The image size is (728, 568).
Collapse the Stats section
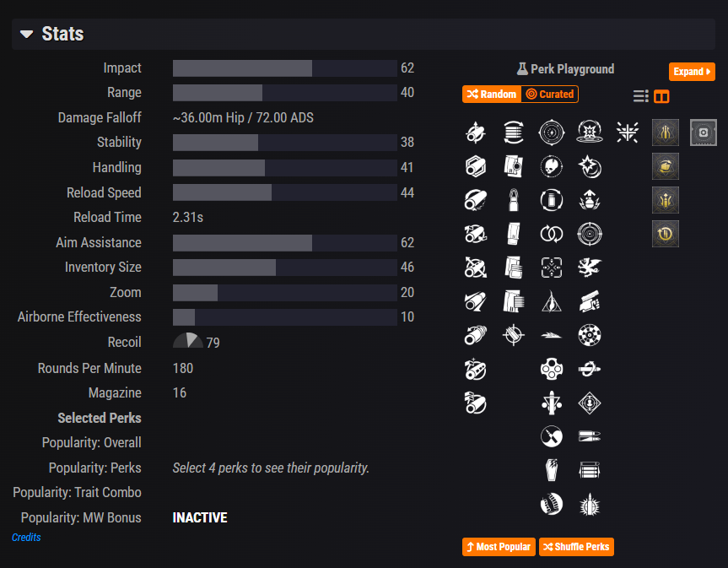[27, 34]
